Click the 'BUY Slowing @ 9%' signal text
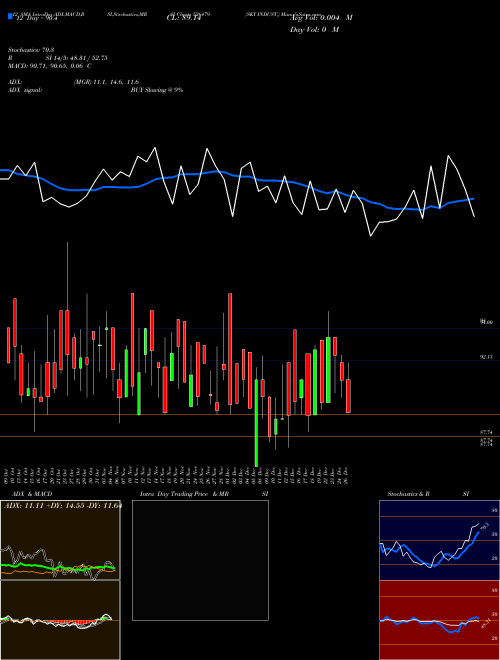Screen dimensions: 500x660 [157, 90]
